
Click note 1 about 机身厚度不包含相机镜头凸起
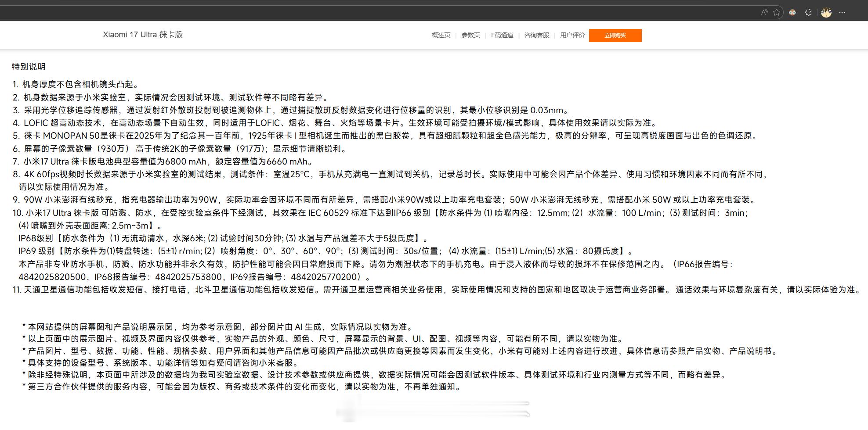pyautogui.click(x=76, y=84)
